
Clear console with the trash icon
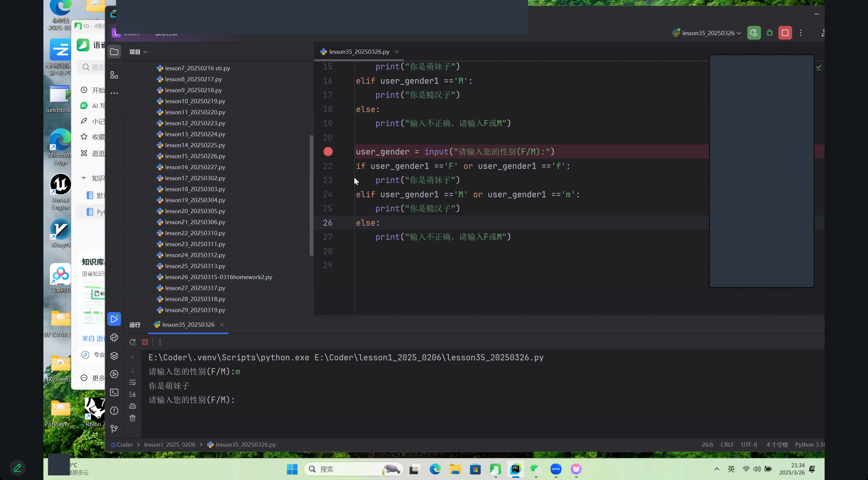[132, 418]
